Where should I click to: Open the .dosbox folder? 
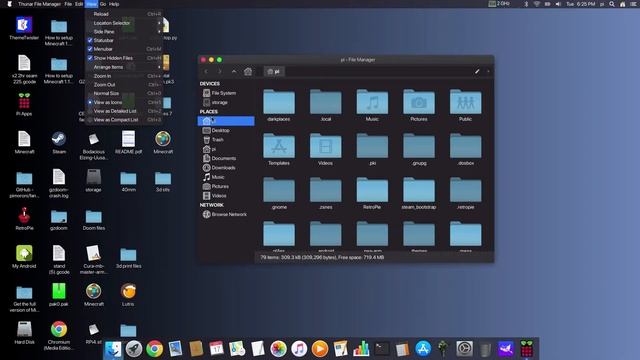pos(465,146)
